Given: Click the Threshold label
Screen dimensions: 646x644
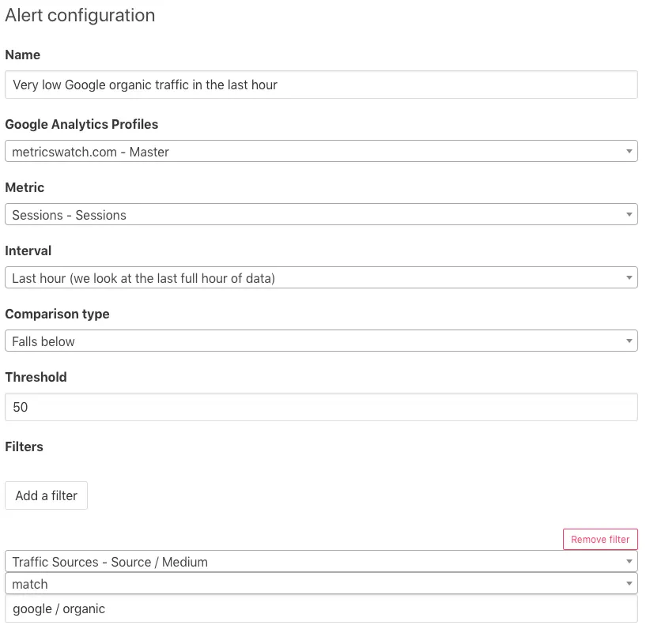Looking at the screenshot, I should (36, 377).
